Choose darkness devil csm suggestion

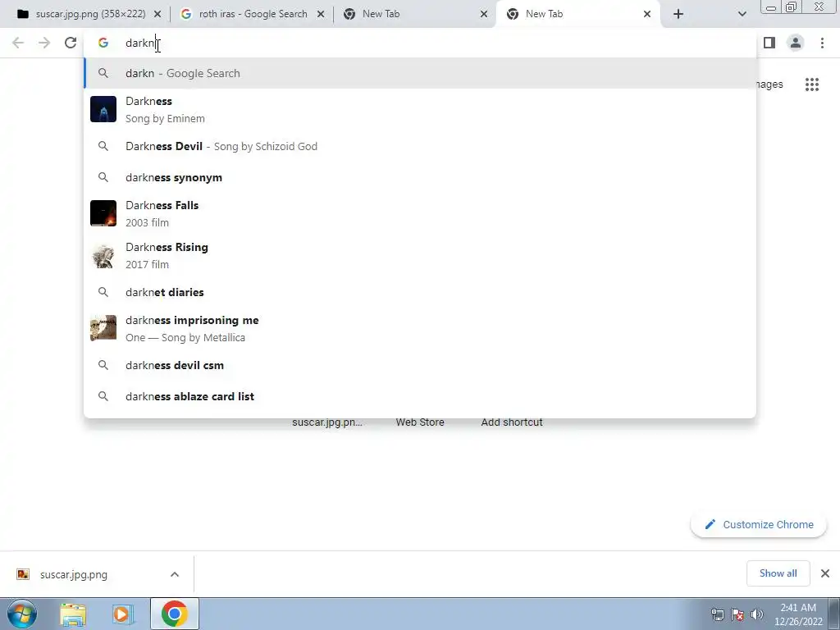pyautogui.click(x=420, y=365)
